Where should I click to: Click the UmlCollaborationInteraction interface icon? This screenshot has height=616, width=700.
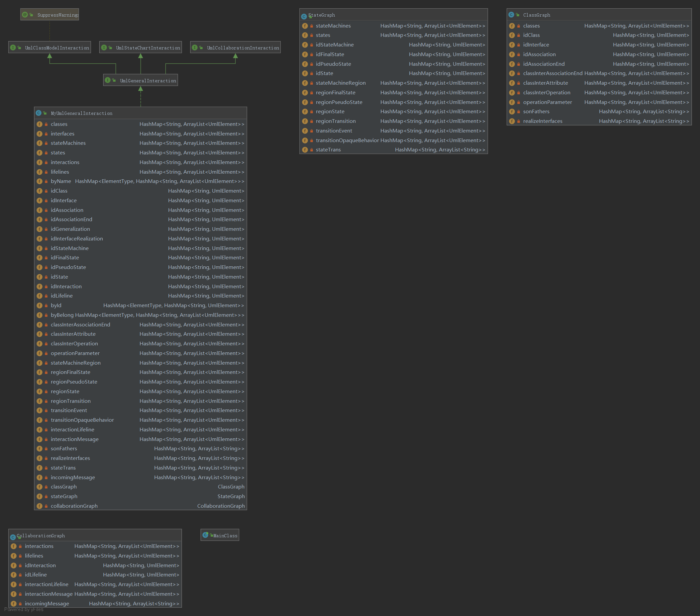[x=195, y=47]
